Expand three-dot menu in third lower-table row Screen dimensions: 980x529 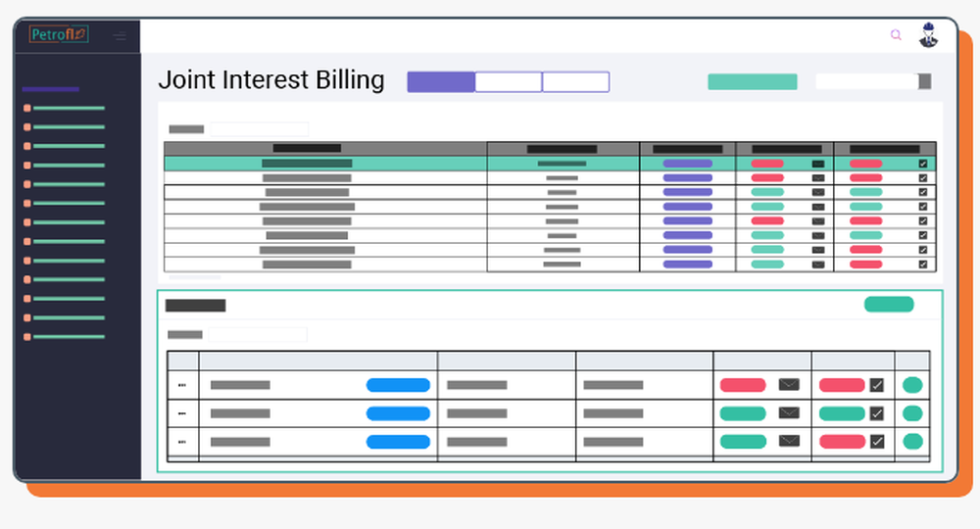coord(182,442)
